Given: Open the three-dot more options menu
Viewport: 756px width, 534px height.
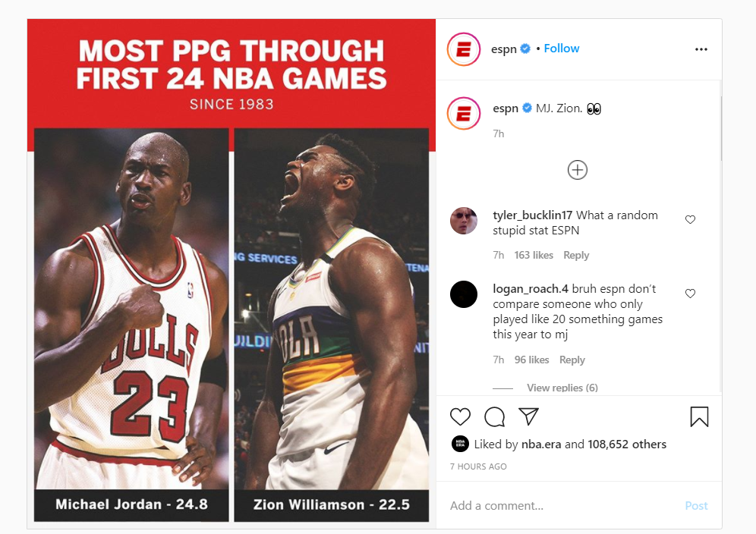Looking at the screenshot, I should pyautogui.click(x=701, y=49).
